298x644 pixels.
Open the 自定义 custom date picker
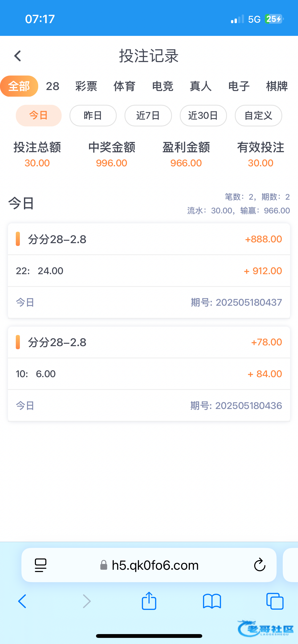point(258,115)
